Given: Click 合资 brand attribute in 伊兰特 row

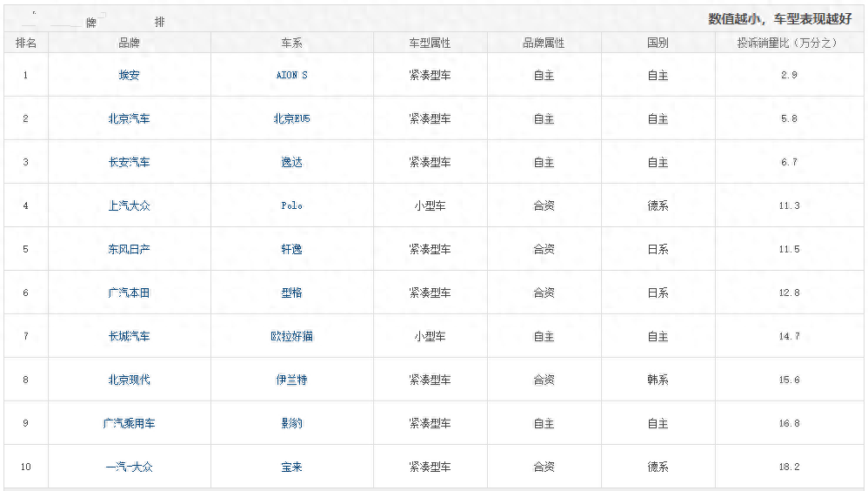Looking at the screenshot, I should pyautogui.click(x=544, y=380).
